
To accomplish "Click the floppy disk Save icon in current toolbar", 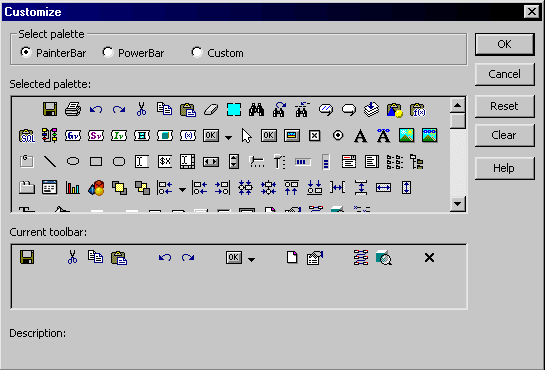I will coord(27,257).
